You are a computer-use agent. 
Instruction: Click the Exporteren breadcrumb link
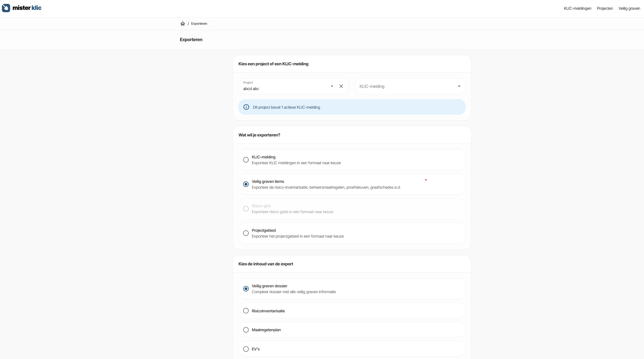coord(199,24)
